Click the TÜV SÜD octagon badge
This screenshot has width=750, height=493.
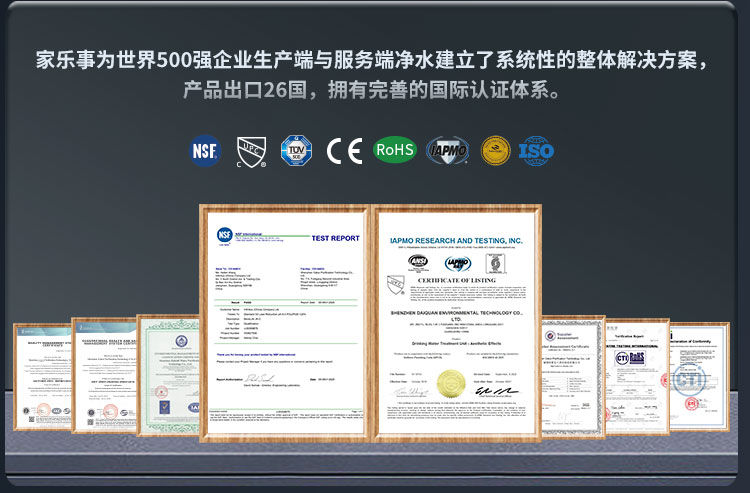point(297,151)
